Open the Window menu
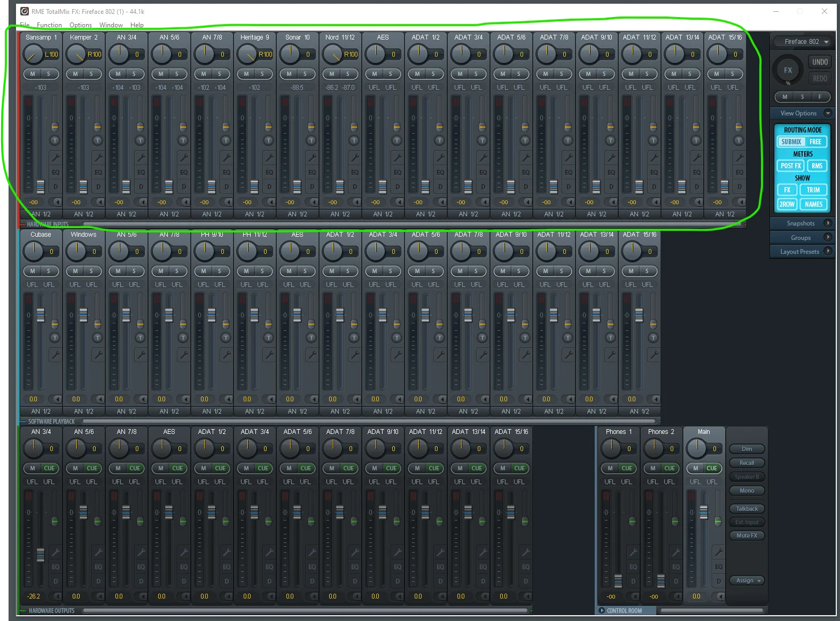Image resolution: width=840 pixels, height=621 pixels. (111, 25)
